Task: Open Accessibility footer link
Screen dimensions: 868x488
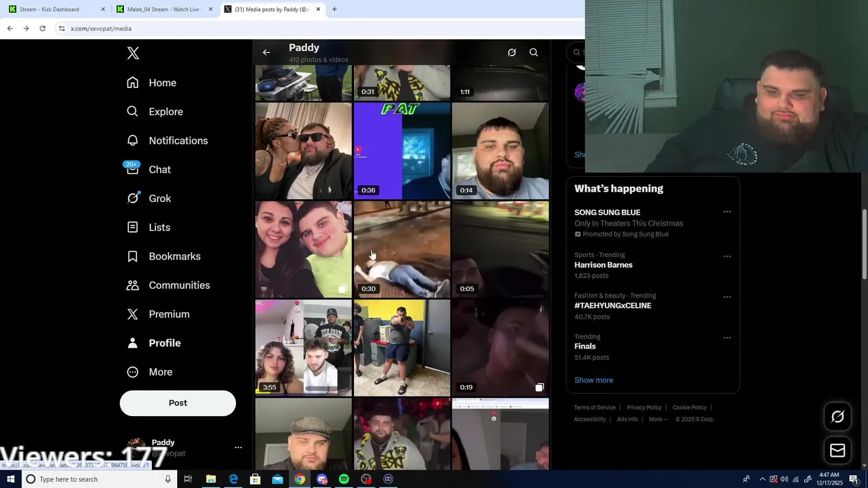Action: point(589,419)
